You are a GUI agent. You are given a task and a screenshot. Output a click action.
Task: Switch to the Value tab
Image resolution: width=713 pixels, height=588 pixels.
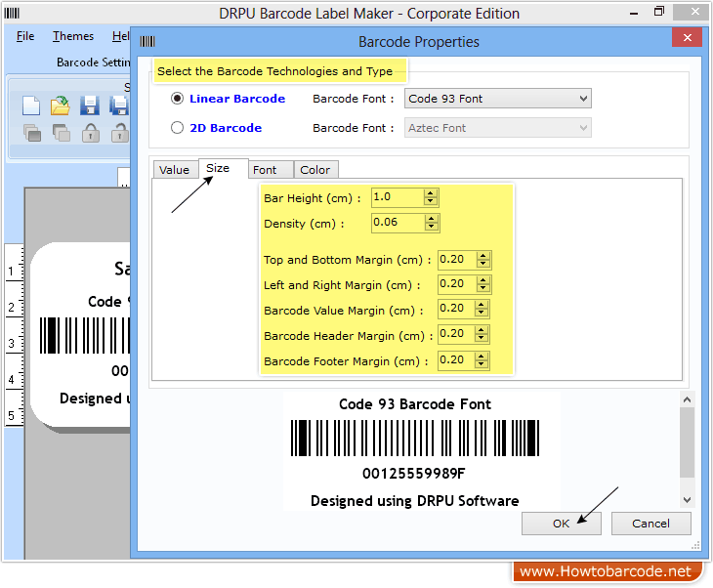(175, 170)
